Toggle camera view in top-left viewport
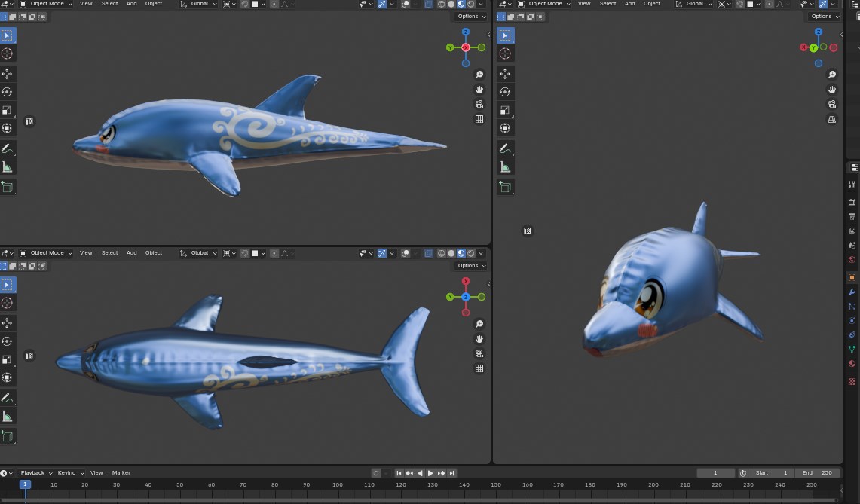The width and height of the screenshot is (860, 504). click(x=479, y=104)
